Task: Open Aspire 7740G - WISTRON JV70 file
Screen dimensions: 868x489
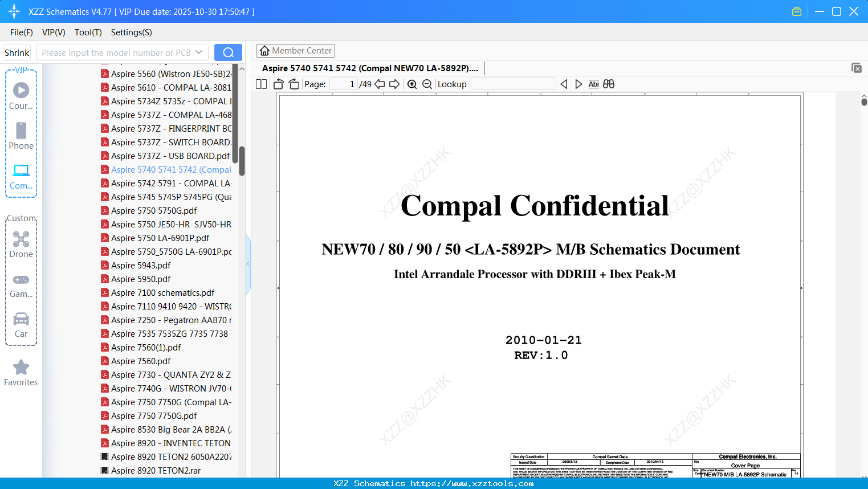Action: (166, 388)
